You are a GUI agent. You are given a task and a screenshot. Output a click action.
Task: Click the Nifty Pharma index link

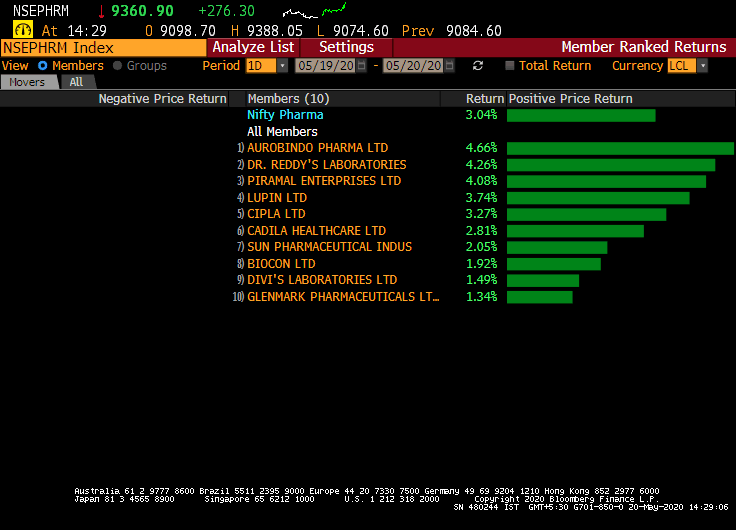pos(285,115)
